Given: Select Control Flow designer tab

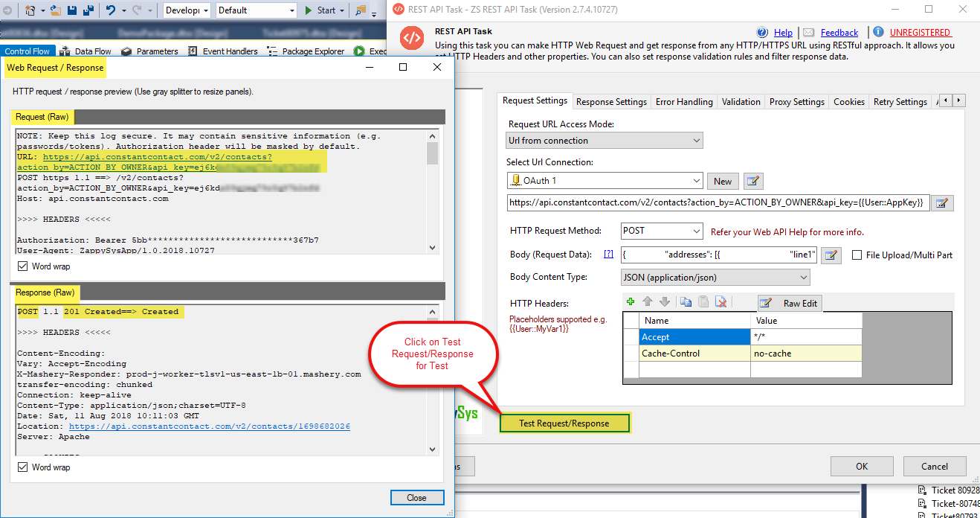Looking at the screenshot, I should tap(28, 51).
